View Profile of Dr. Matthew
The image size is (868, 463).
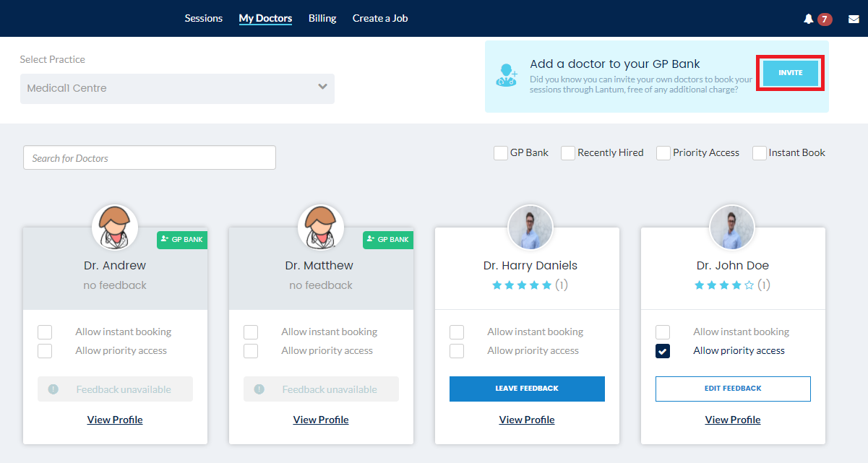click(x=321, y=420)
